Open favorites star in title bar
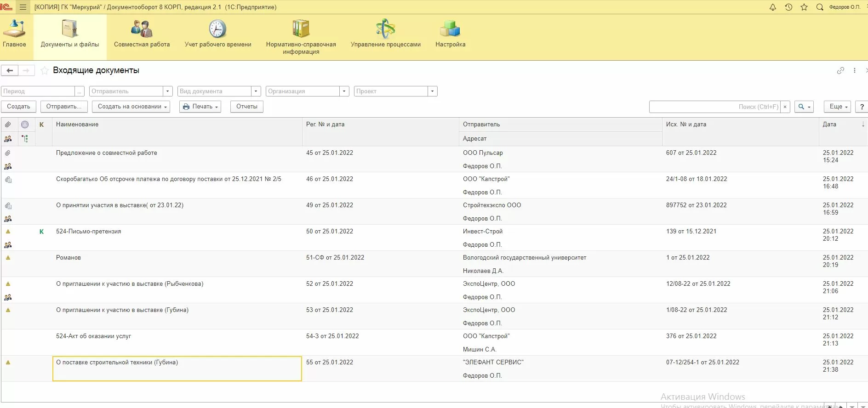Image resolution: width=868 pixels, height=408 pixels. point(804,7)
